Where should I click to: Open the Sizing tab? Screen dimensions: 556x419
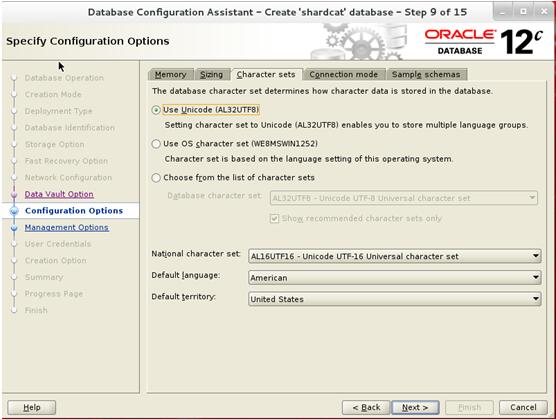(211, 74)
